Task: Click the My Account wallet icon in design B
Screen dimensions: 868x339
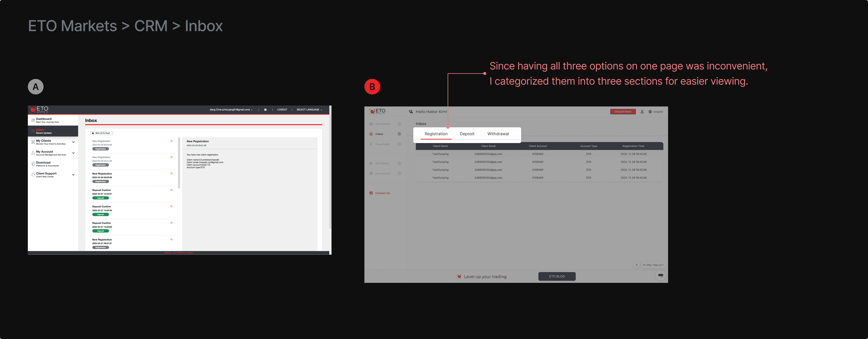Action: click(371, 174)
